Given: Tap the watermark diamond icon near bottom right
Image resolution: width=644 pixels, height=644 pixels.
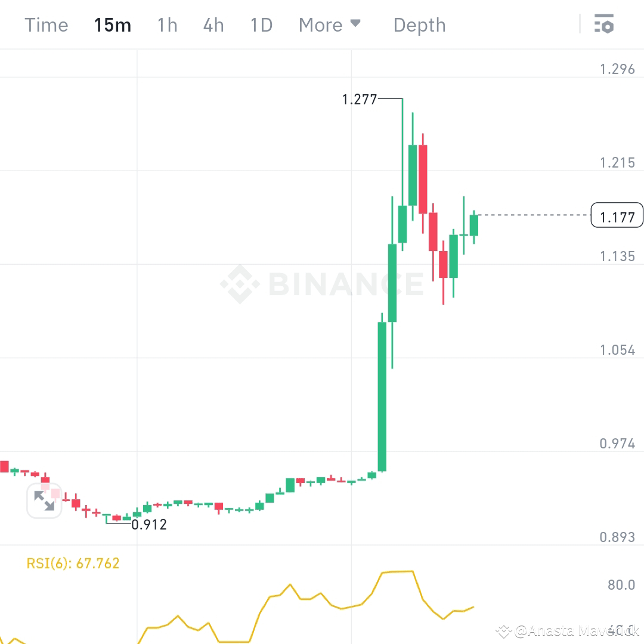Looking at the screenshot, I should [x=504, y=629].
